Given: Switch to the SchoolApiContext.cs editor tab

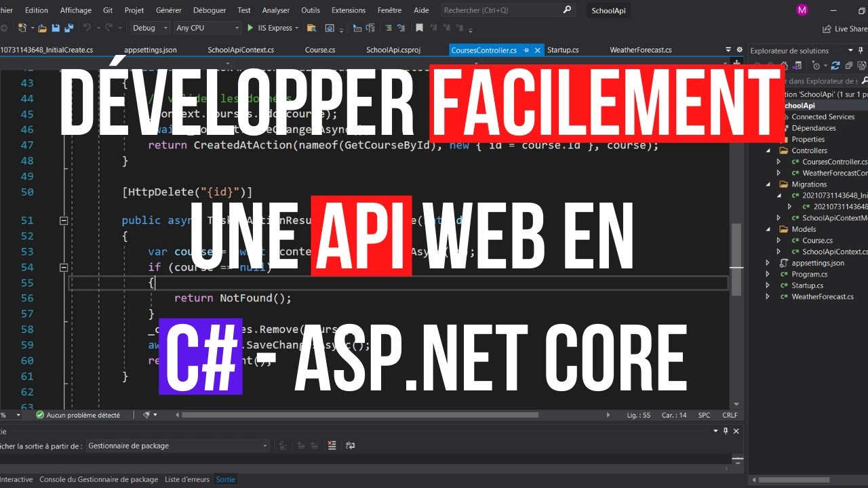Looking at the screenshot, I should click(241, 50).
